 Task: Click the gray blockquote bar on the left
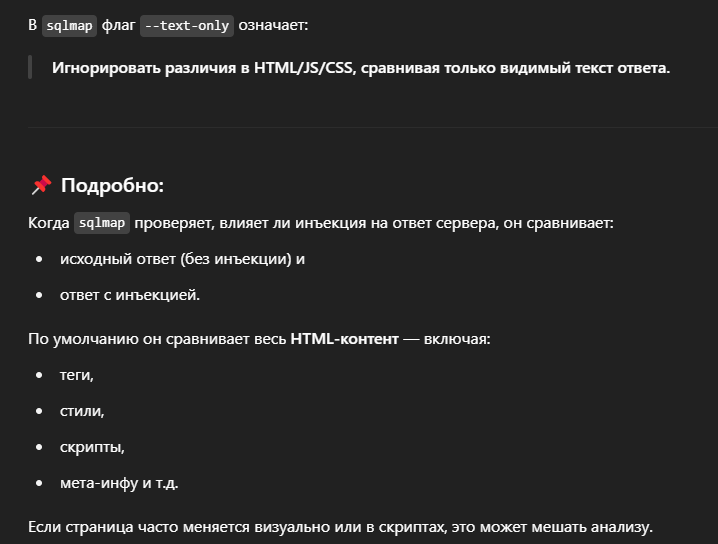point(30,67)
